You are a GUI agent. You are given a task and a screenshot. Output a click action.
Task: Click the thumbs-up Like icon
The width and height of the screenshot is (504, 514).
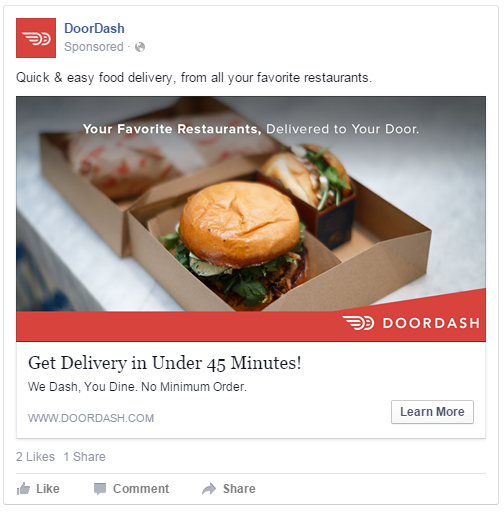(x=23, y=489)
